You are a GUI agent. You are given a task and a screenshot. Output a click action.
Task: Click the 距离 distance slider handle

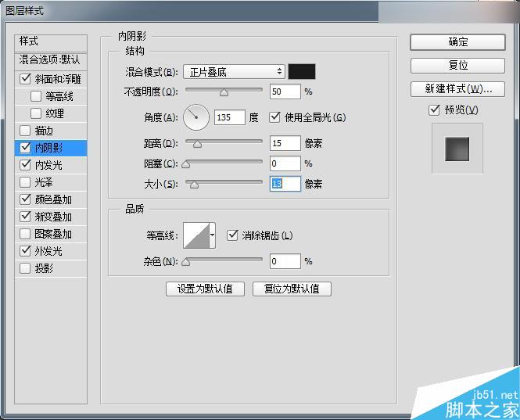click(197, 144)
